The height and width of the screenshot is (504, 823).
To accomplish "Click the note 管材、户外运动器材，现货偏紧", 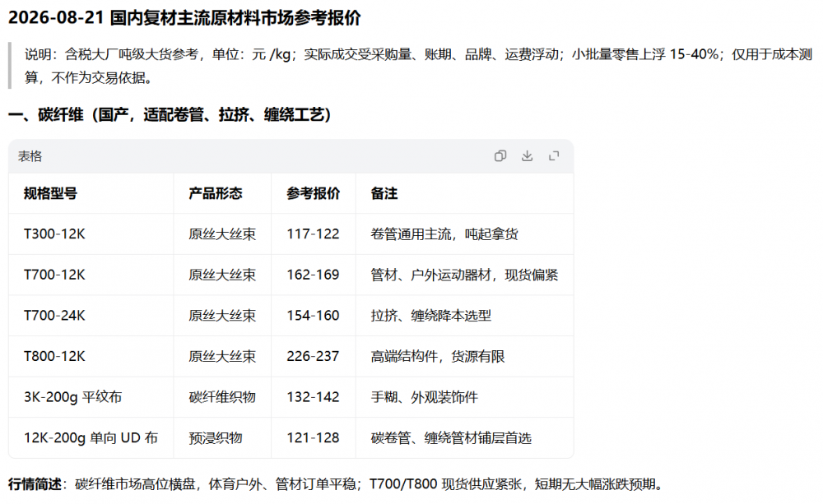I will [x=464, y=275].
